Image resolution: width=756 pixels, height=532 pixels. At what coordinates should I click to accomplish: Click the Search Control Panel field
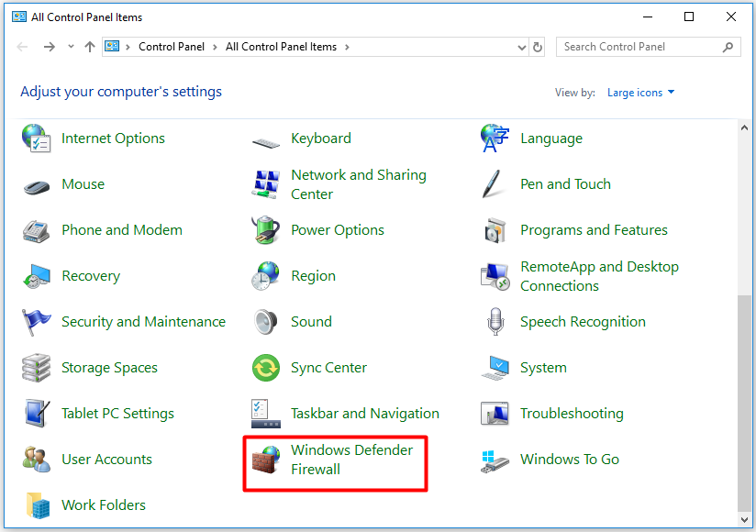click(x=648, y=47)
